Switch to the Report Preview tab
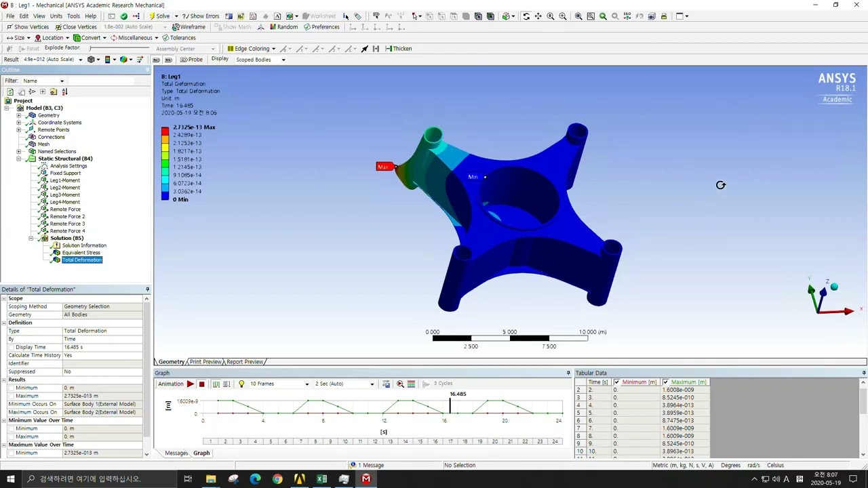The height and width of the screenshot is (488, 868). click(245, 362)
